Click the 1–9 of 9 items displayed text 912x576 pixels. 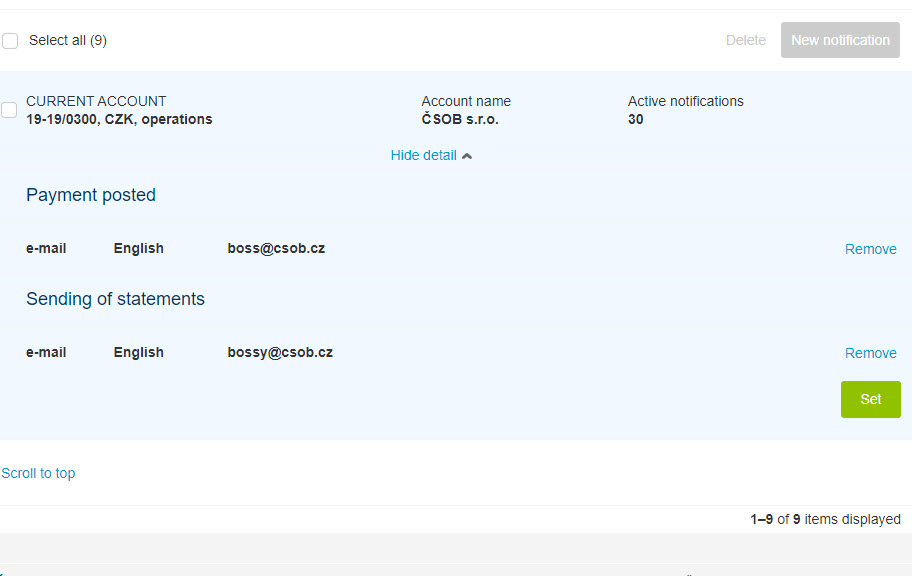(825, 519)
